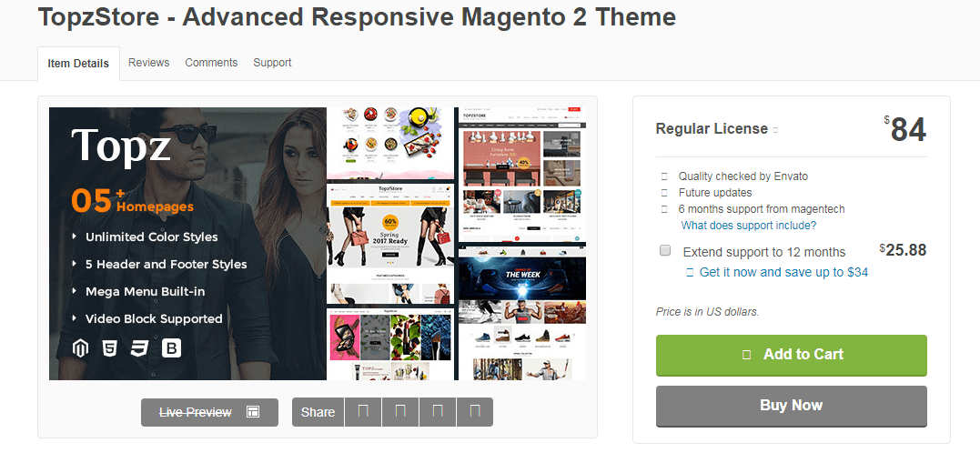Screen dimensions: 980x453
Task: Go to the Support tab
Action: pyautogui.click(x=272, y=63)
